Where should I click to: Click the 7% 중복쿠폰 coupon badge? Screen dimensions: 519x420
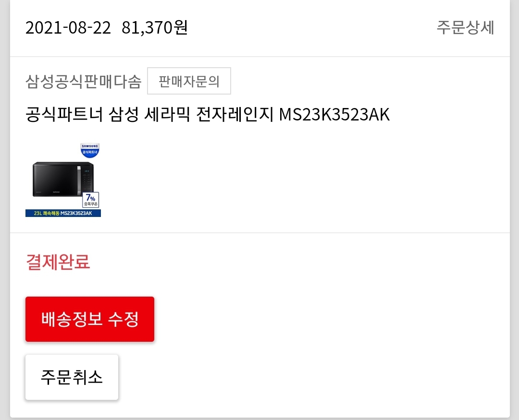[x=91, y=200]
